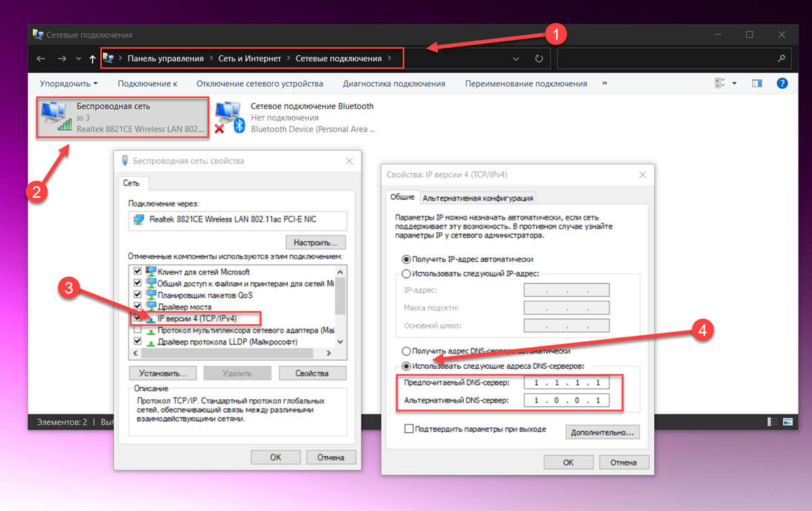Change view layout icon

click(x=719, y=83)
